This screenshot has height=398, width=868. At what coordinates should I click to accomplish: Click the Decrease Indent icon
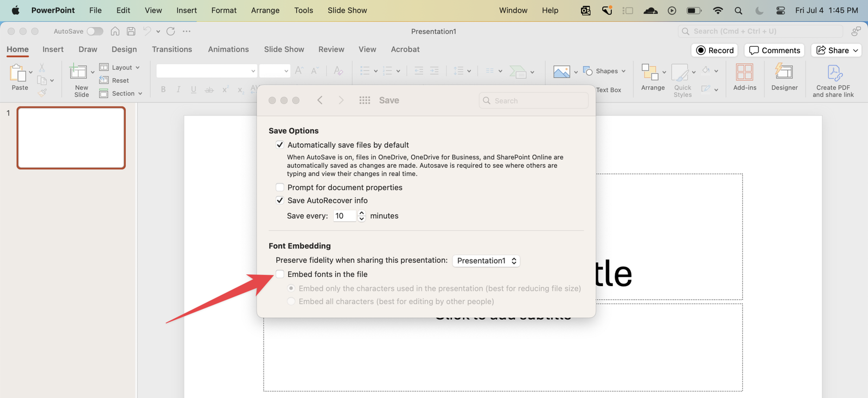point(419,71)
